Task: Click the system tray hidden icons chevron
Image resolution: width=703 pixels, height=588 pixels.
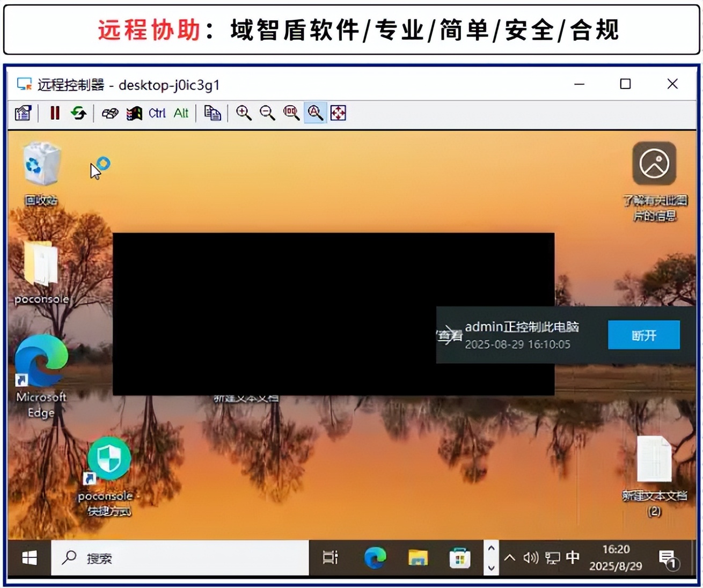Action: pyautogui.click(x=509, y=558)
